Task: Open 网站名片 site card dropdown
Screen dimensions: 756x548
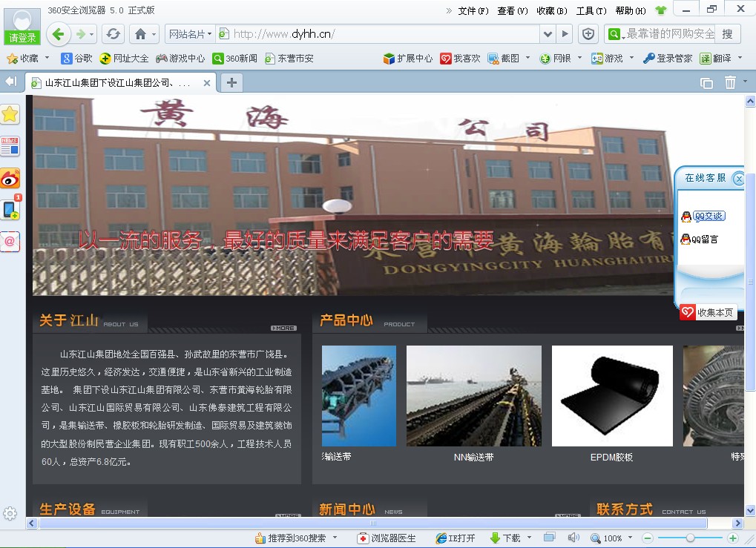Action: pos(190,33)
